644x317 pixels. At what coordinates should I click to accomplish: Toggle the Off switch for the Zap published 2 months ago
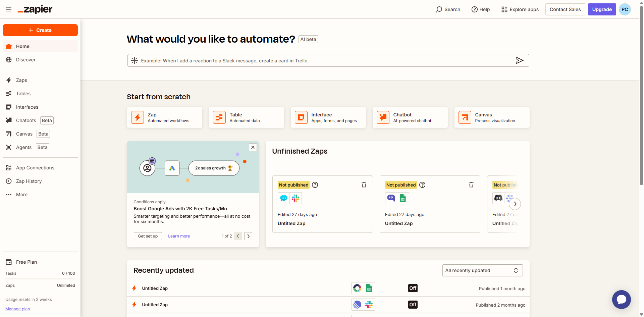click(413, 305)
